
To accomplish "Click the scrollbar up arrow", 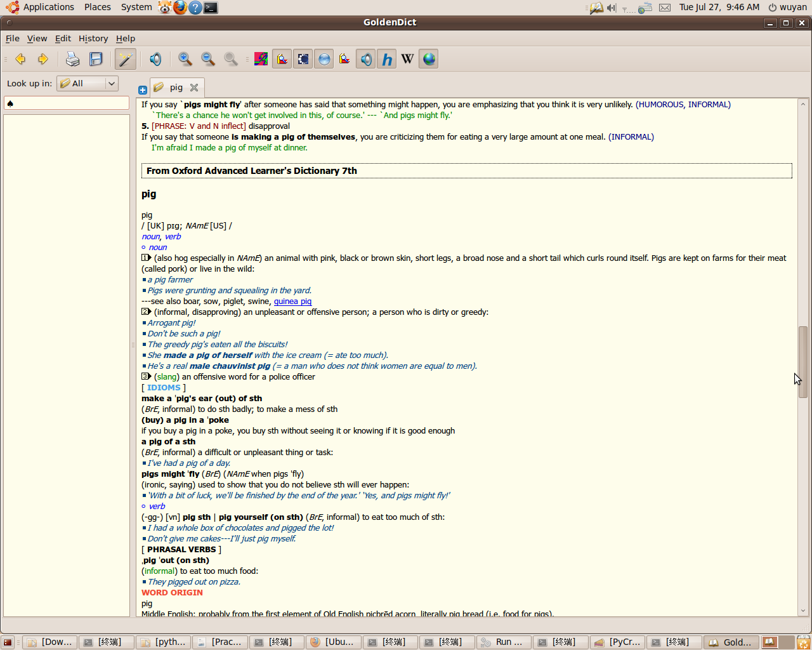I will (x=803, y=104).
